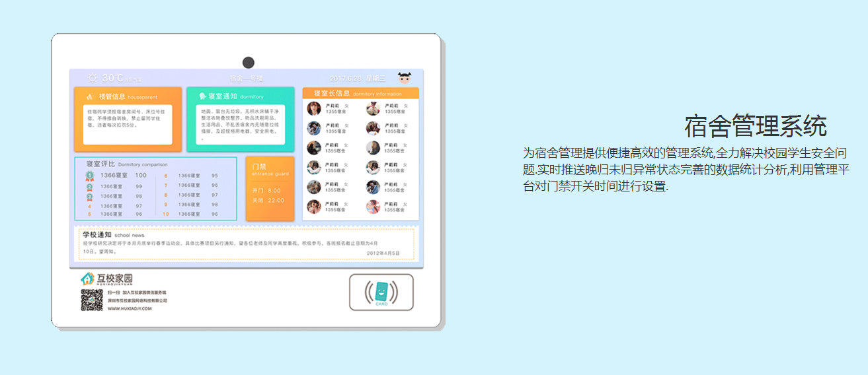Click the 互校家园 house logo
The image size is (868, 375).
pos(88,279)
